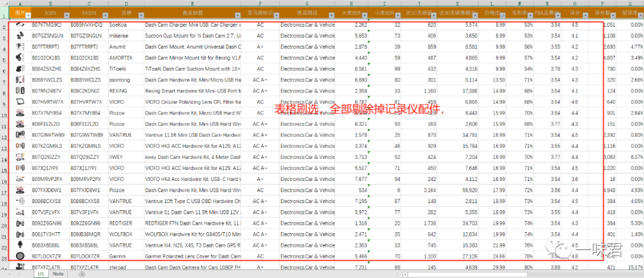Viewport: 644px width, 278px height.
Task: Open the 小类BSR column filter dropdown
Action: [398, 15]
